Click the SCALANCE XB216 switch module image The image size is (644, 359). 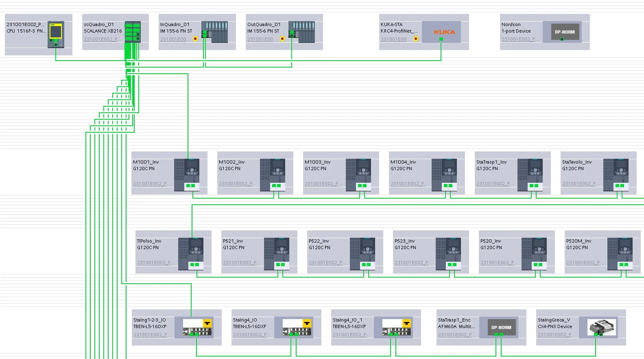[133, 32]
